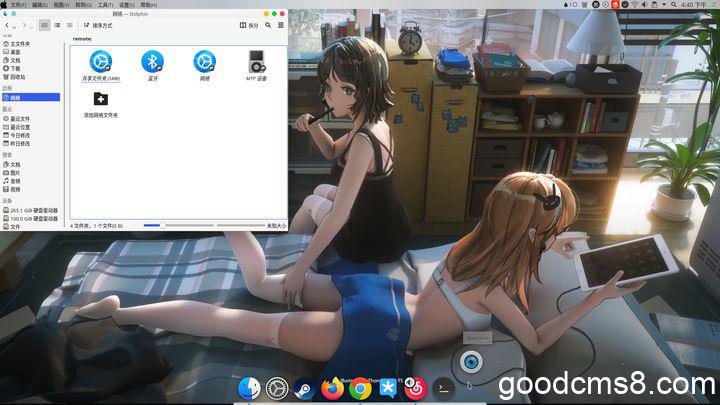Toggle the 拆分 split view
The height and width of the screenshot is (405, 720).
[249, 25]
